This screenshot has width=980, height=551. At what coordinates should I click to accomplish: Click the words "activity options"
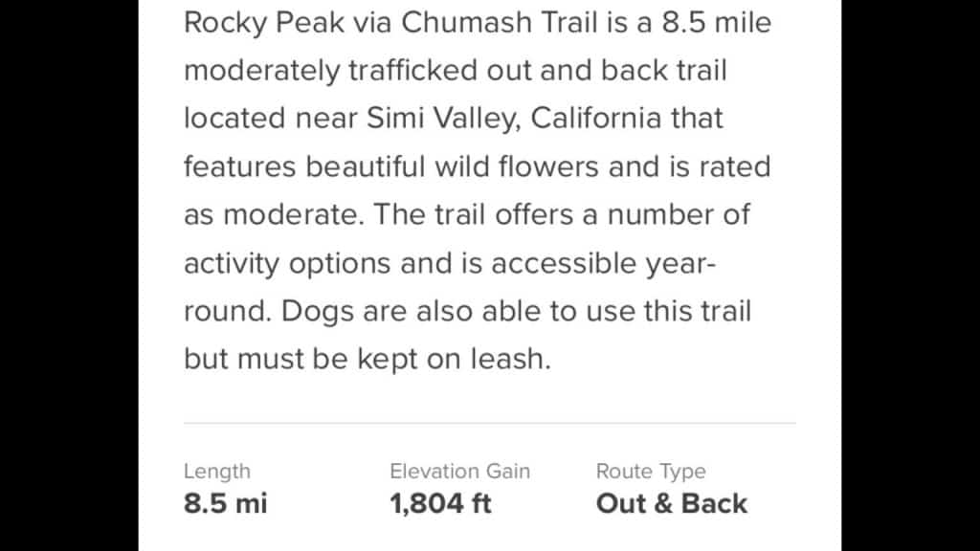[x=287, y=262]
